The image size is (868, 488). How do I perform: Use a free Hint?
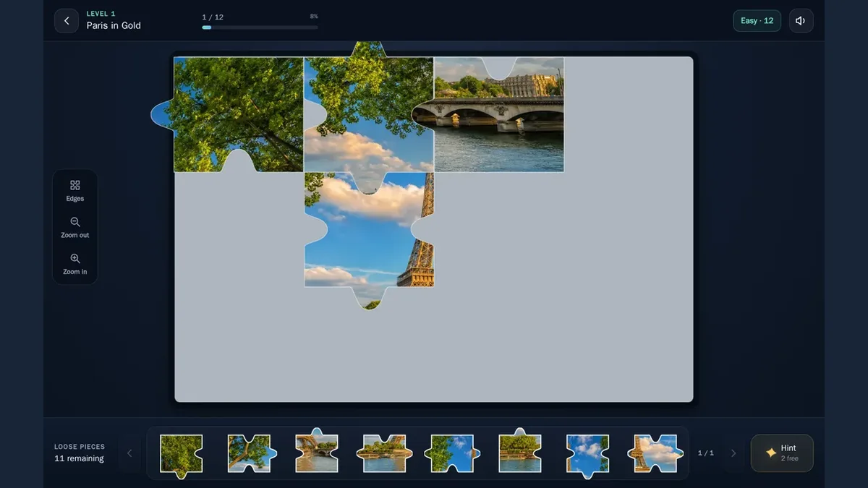[782, 453]
